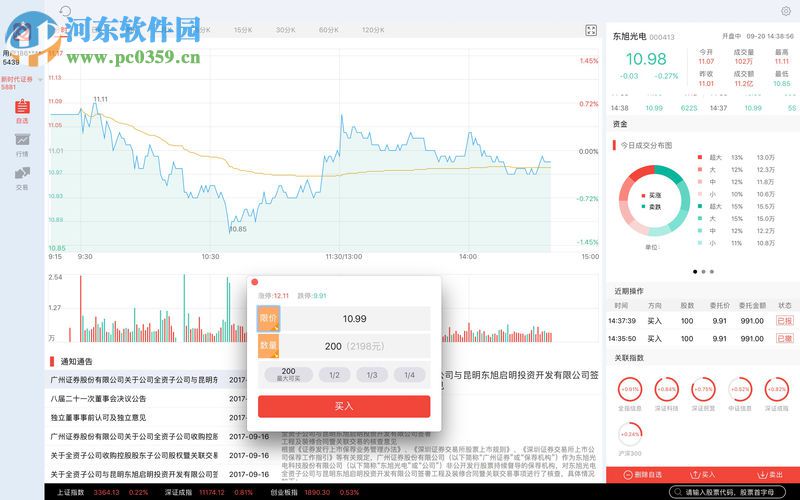Click the current price 10.98
This screenshot has height=500, width=800.
coord(646,59)
